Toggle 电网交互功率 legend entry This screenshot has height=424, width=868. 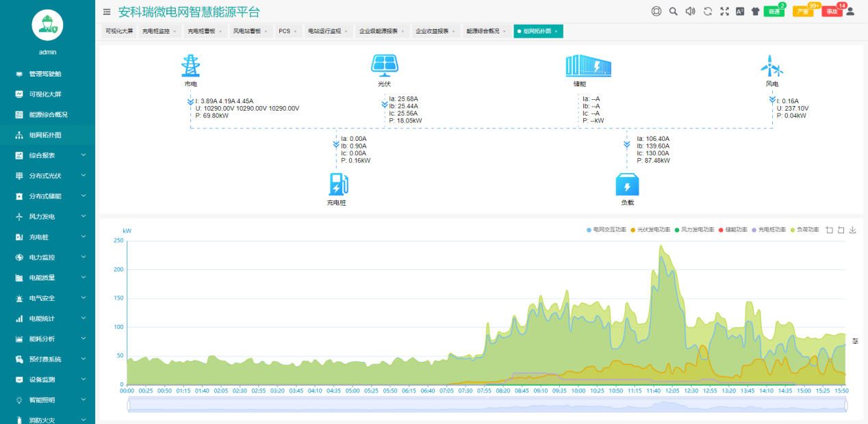click(x=607, y=230)
